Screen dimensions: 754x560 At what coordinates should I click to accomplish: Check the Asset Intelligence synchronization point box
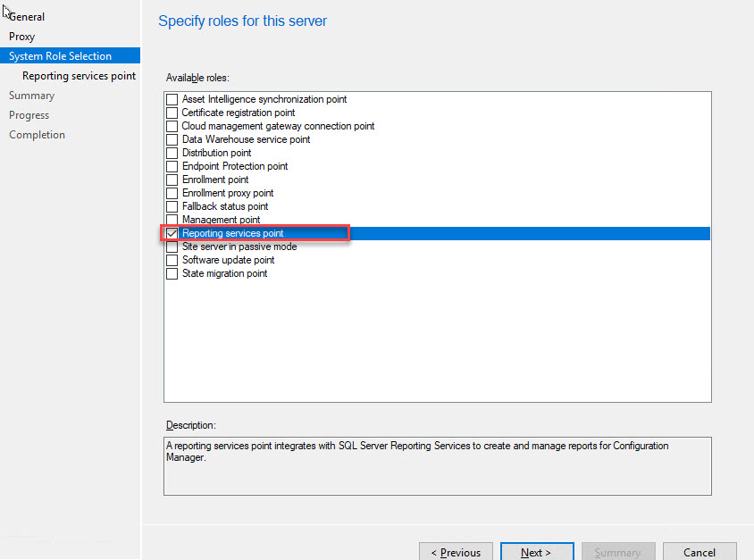pyautogui.click(x=172, y=99)
